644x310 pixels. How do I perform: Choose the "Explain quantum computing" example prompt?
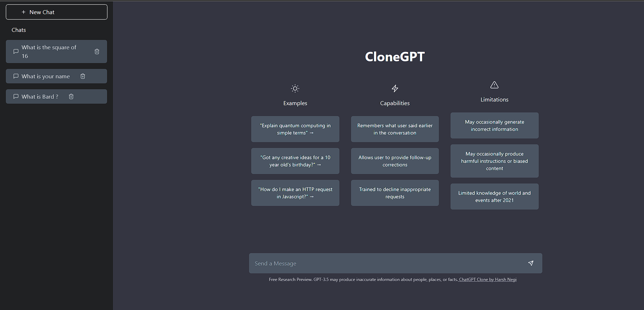(x=295, y=129)
